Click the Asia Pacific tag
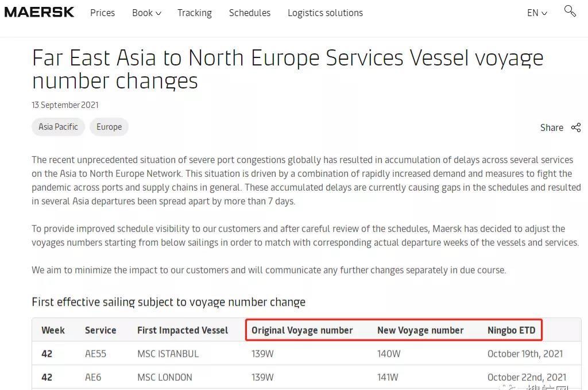588x390 pixels. (x=58, y=127)
